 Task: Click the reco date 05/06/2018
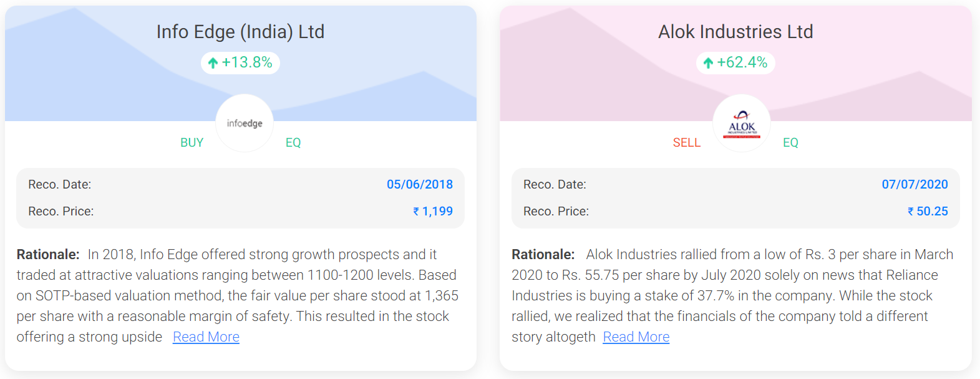(x=420, y=185)
